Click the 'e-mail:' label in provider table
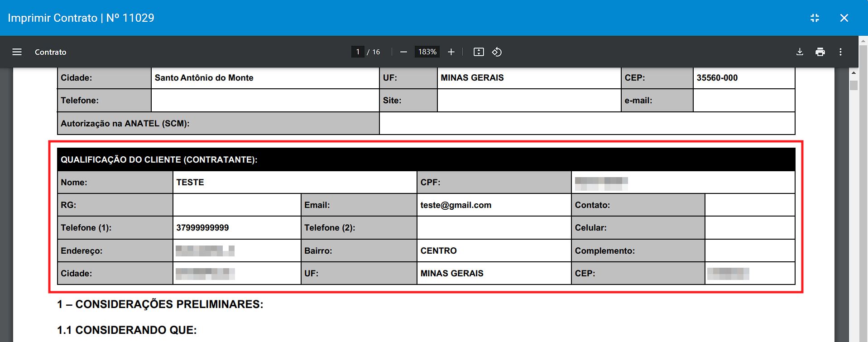This screenshot has width=868, height=342. point(638,101)
